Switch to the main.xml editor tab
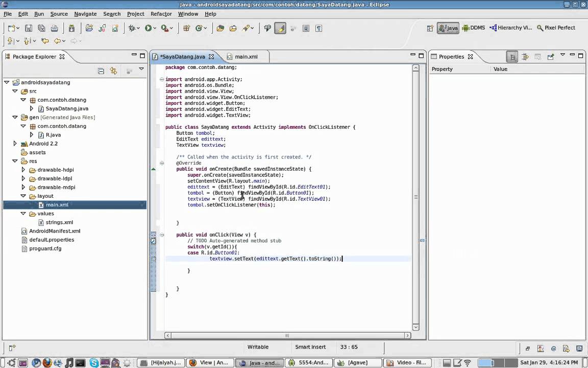The width and height of the screenshot is (588, 368). coord(246,57)
